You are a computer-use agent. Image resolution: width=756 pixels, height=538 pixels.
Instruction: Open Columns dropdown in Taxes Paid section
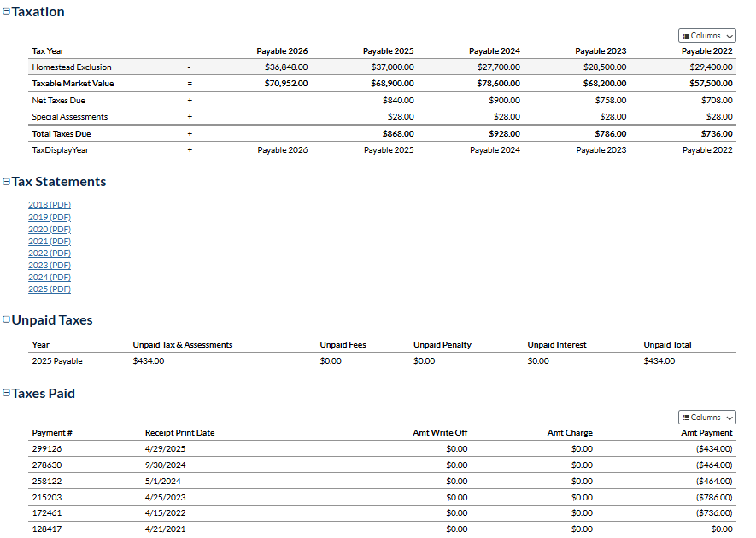706,418
